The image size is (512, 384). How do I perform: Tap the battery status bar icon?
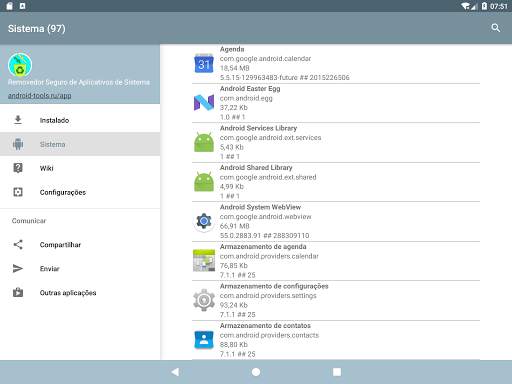click(x=484, y=6)
